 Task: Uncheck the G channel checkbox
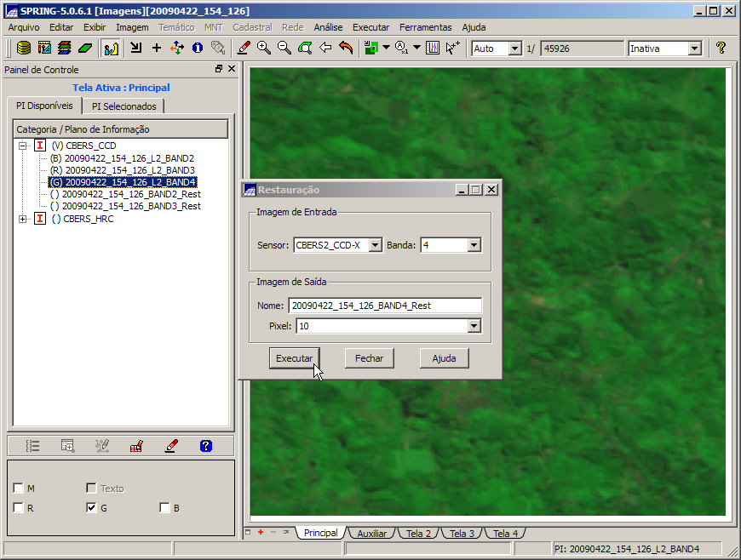point(91,508)
